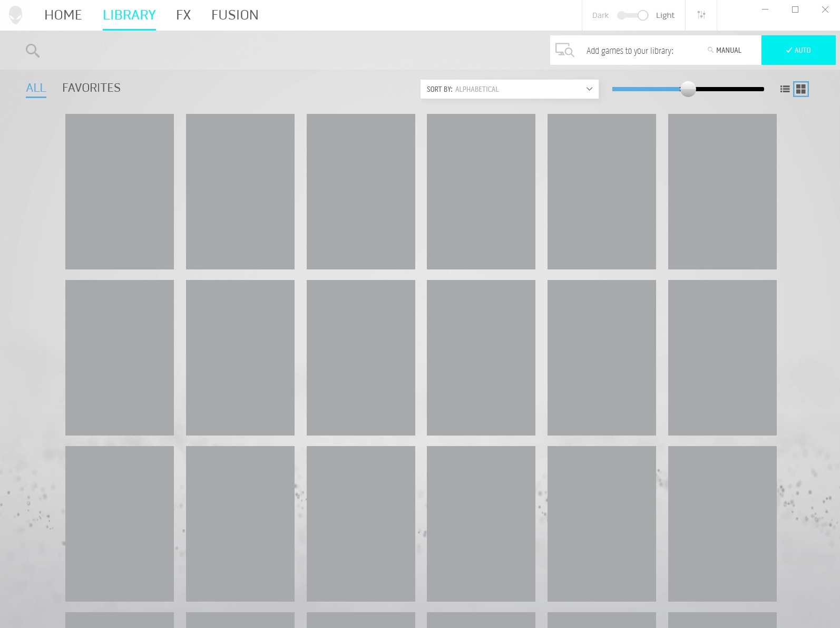Go to the HOME tab
Screen dimensions: 840x628
click(x=63, y=15)
